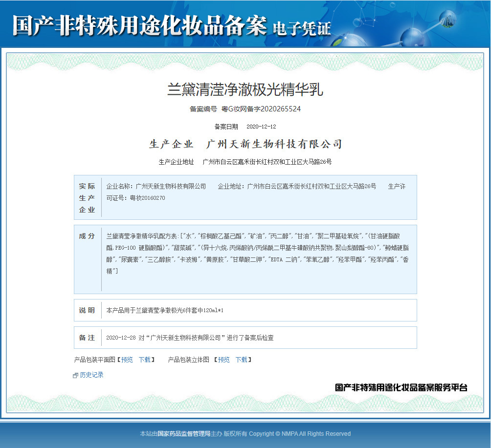Click the filing date 2020-12-12
Image resolution: width=491 pixels, height=448 pixels.
click(261, 127)
